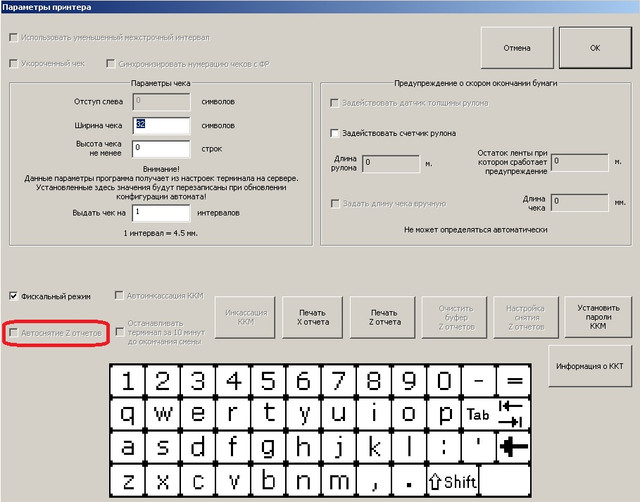This screenshot has width=640, height=502.
Task: Tap the colon key on keyboard
Action: [444, 447]
